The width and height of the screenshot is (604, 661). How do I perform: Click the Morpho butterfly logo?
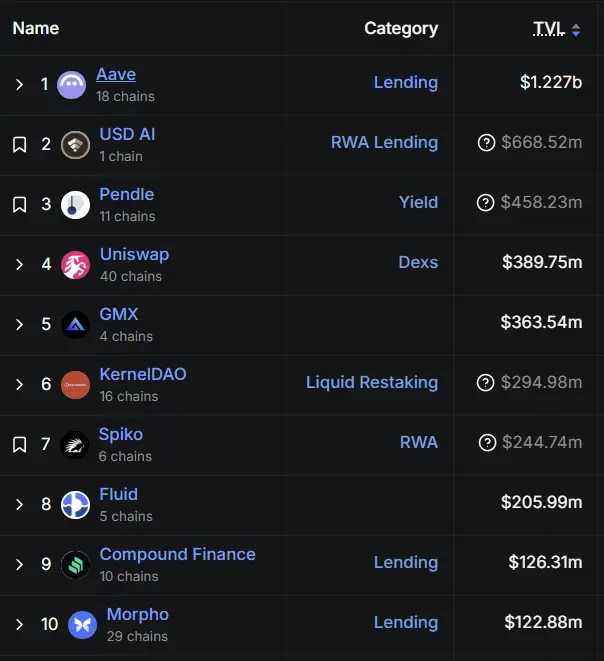tap(82, 625)
